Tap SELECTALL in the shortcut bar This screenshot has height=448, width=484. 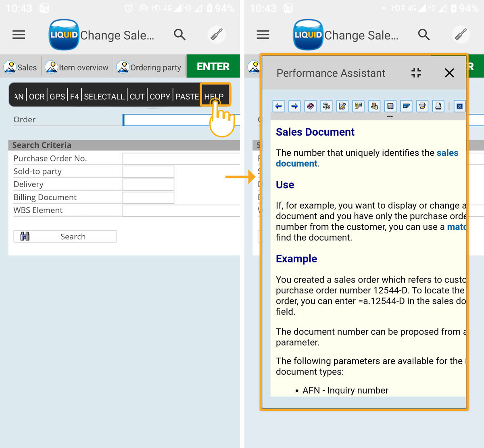coord(104,96)
